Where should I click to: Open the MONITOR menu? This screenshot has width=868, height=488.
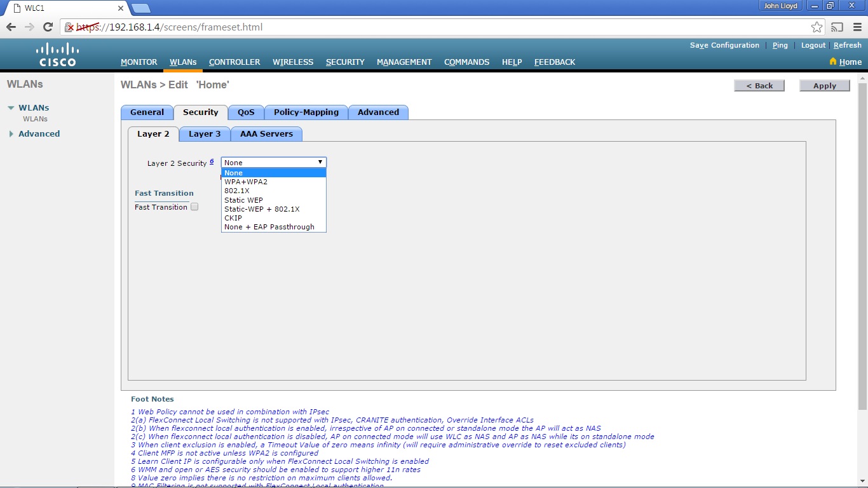(x=139, y=62)
